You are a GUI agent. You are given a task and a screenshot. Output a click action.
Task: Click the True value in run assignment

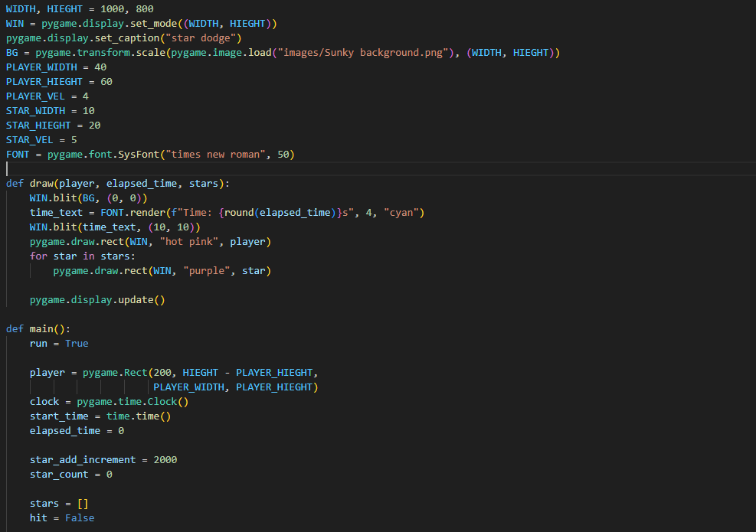pos(77,344)
